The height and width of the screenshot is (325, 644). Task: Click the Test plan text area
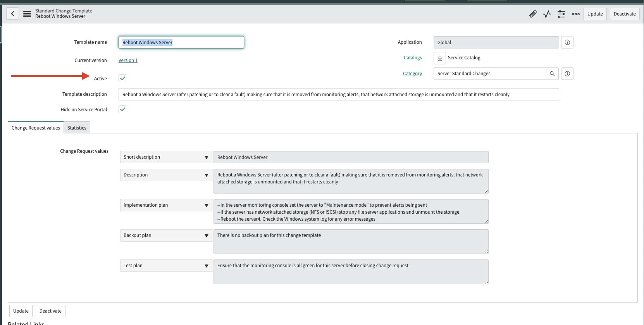(x=351, y=272)
